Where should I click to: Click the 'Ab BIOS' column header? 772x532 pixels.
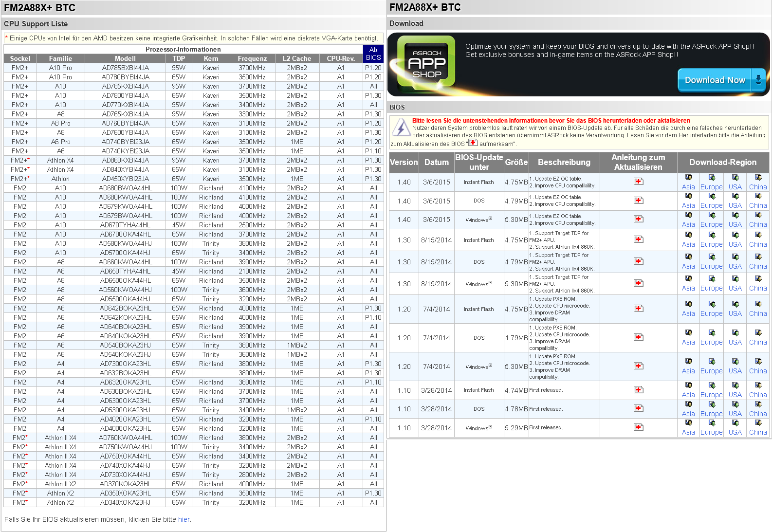click(373, 54)
